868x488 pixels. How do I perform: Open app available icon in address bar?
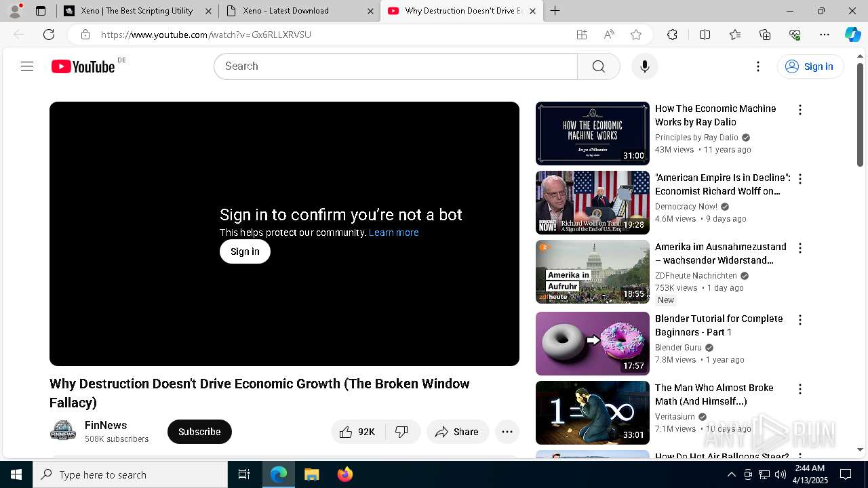click(582, 35)
